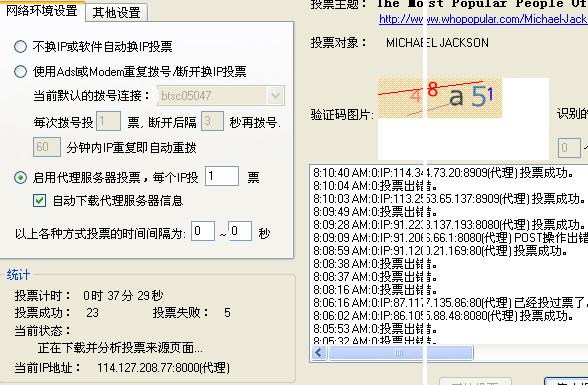Select the 8:09:28 AM log entry

tap(450, 225)
